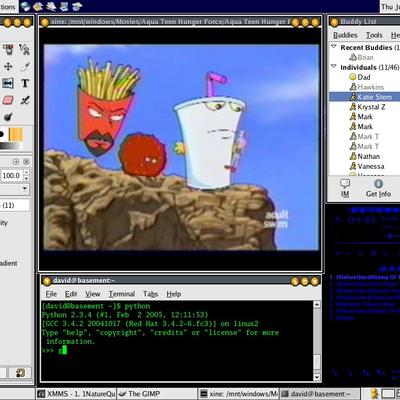The image size is (400, 400).
Task: Open the File menu in the terminal
Action: click(x=51, y=294)
